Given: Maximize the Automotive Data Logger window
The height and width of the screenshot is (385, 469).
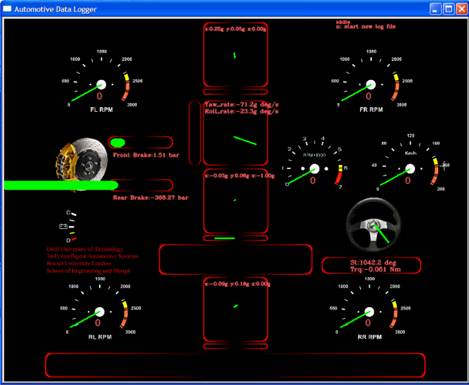Looking at the screenshot, I should tap(448, 9).
